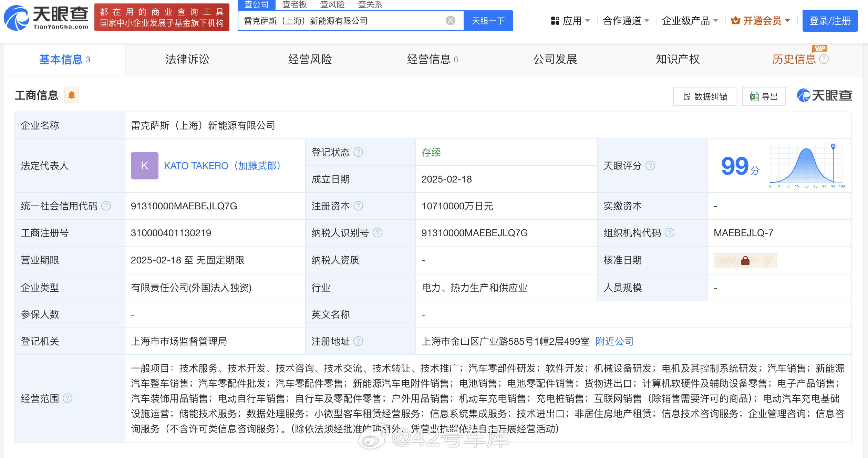Click 上海市市场监督管理局 registration authority
Image resolution: width=868 pixels, height=458 pixels.
tap(179, 341)
